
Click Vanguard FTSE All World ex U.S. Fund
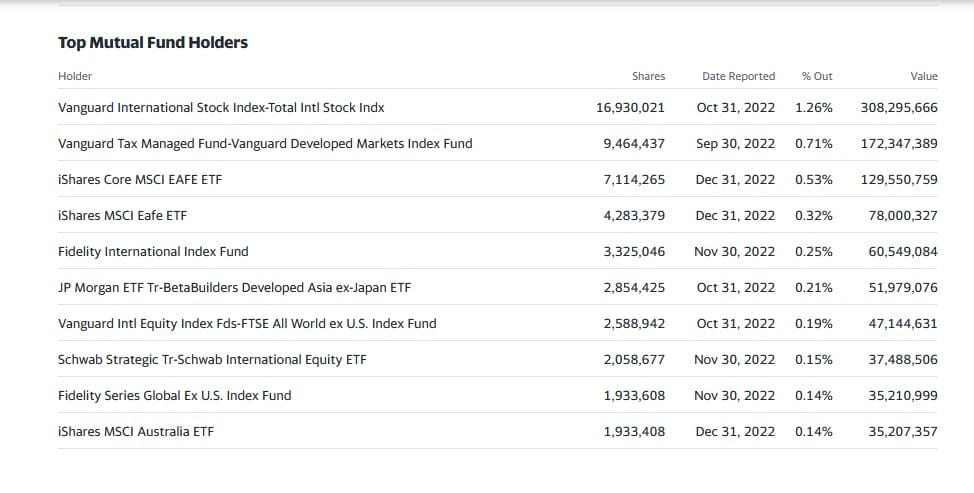point(247,323)
